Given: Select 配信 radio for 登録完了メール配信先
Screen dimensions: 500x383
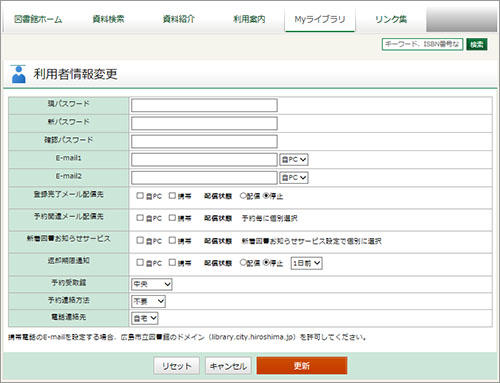Looking at the screenshot, I should pyautogui.click(x=243, y=196).
